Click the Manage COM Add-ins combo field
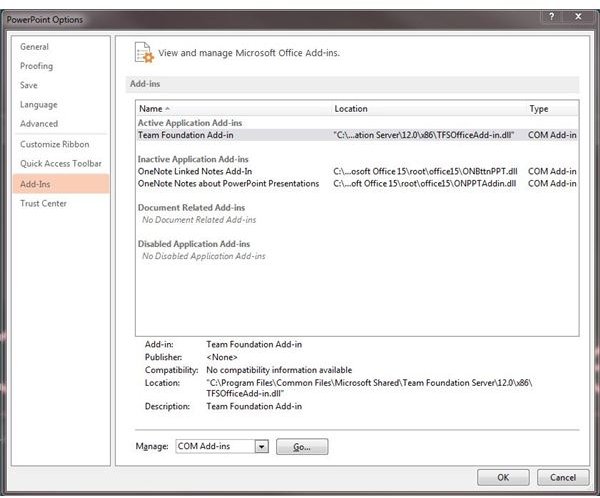The width and height of the screenshot is (600, 498). (x=222, y=446)
